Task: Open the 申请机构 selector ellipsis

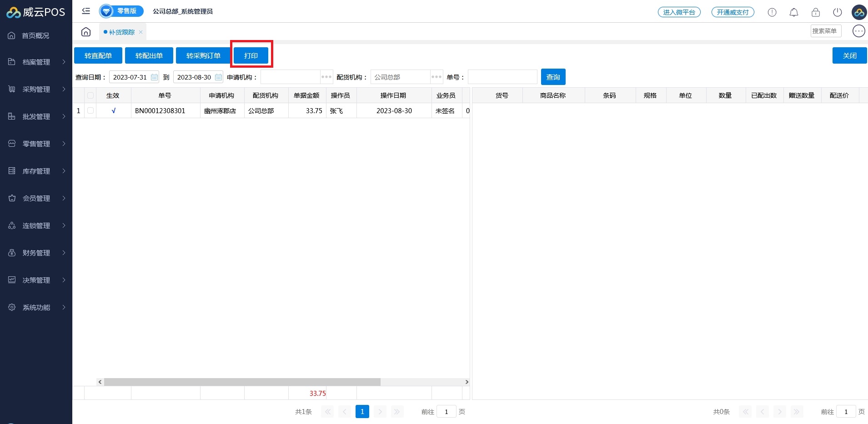Action: [x=326, y=77]
